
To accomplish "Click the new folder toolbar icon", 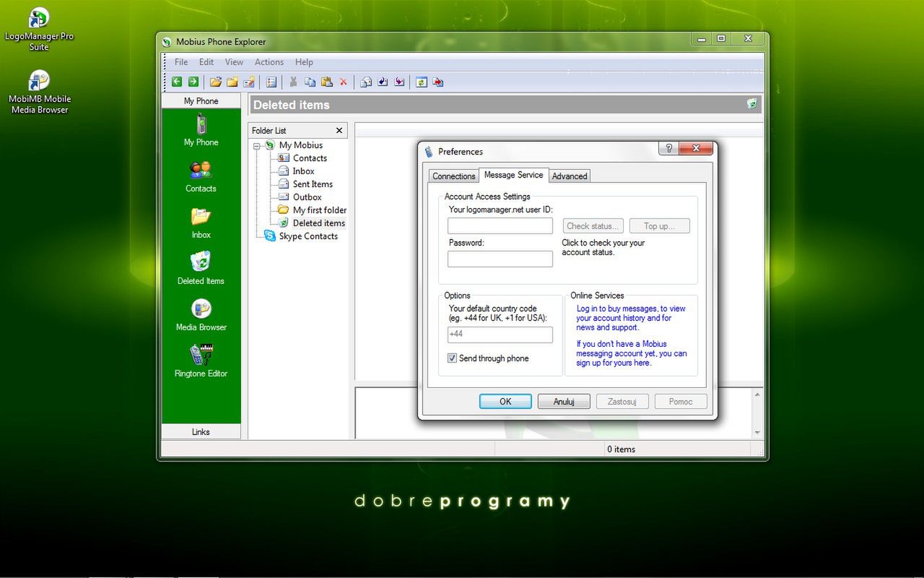I will coord(232,82).
